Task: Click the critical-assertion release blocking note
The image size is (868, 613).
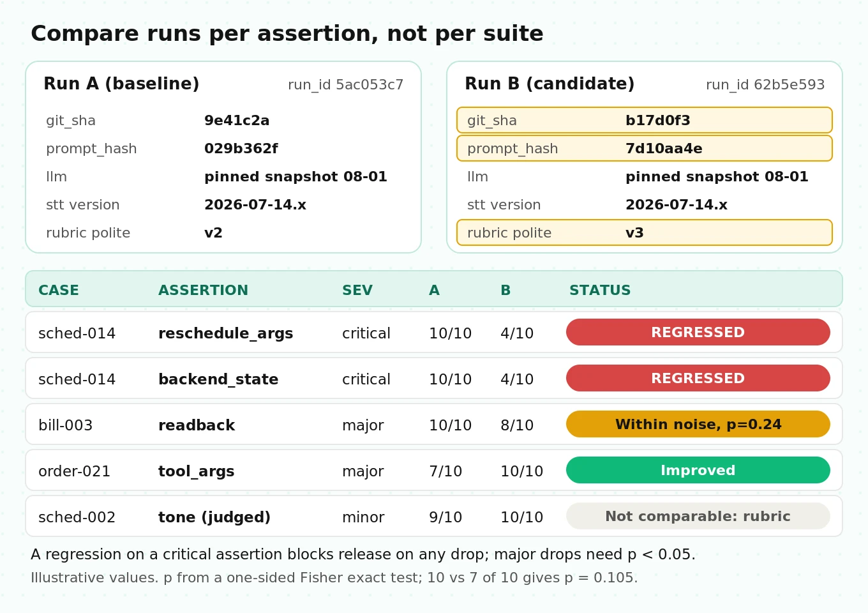Action: click(x=363, y=554)
